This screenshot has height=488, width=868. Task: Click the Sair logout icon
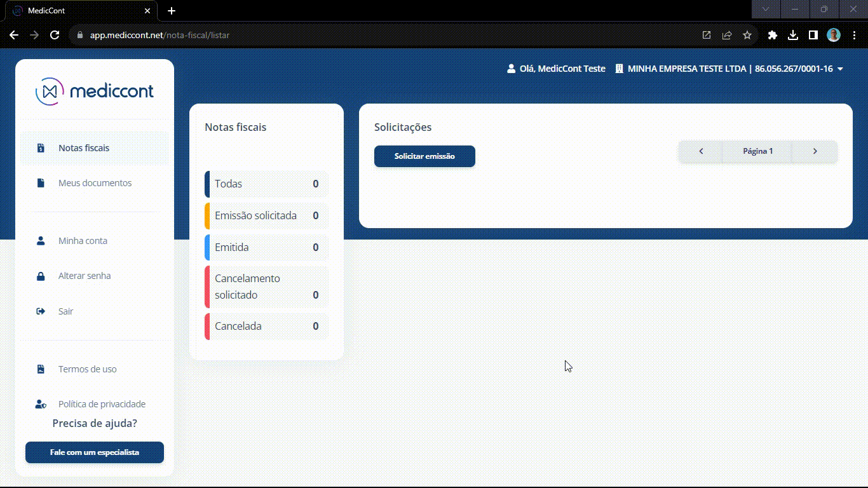pos(41,311)
